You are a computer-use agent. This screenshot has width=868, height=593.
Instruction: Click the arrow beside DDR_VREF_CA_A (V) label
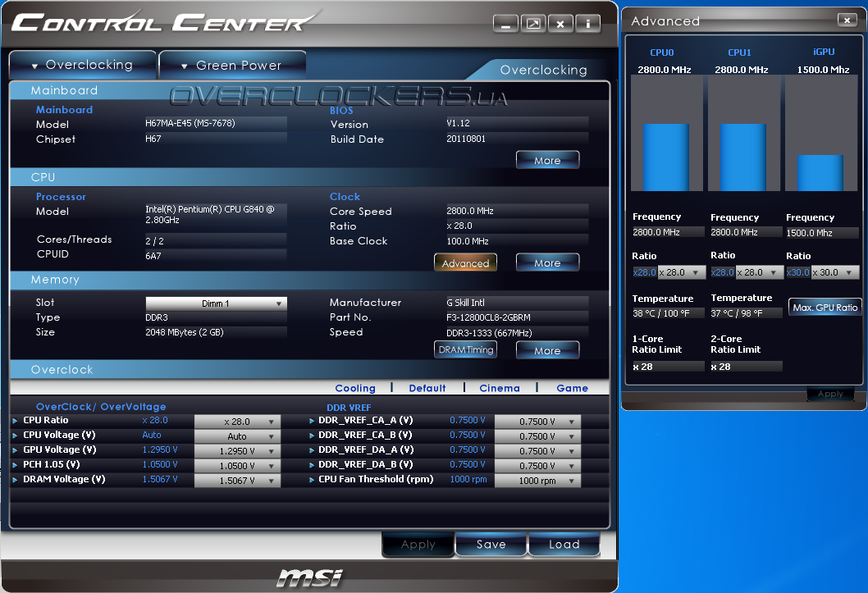click(x=312, y=421)
